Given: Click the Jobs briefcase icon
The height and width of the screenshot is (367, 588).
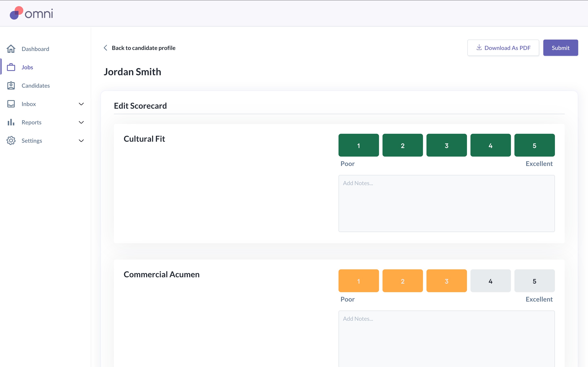Looking at the screenshot, I should coord(11,67).
